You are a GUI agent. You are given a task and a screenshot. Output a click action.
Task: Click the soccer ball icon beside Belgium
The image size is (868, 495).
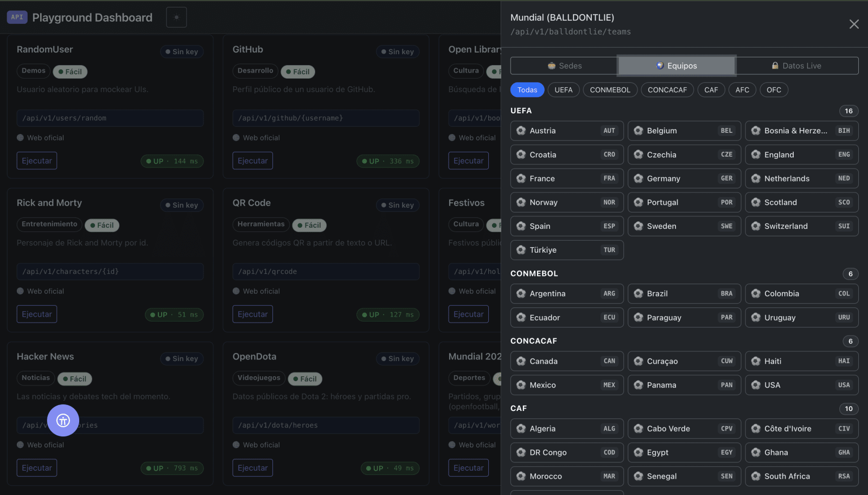coord(639,131)
